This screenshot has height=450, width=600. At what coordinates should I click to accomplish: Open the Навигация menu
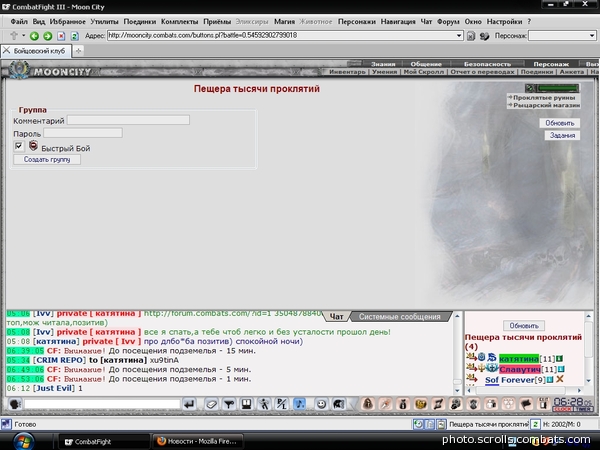tap(398, 21)
